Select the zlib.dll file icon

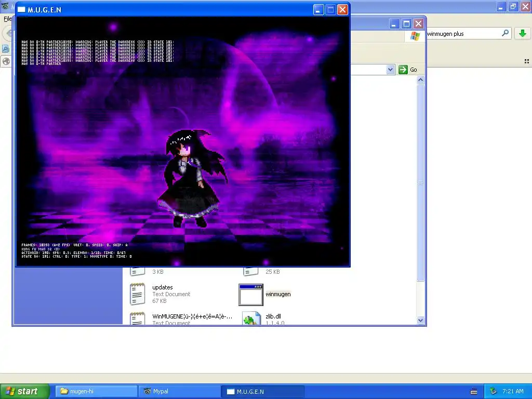click(251, 318)
